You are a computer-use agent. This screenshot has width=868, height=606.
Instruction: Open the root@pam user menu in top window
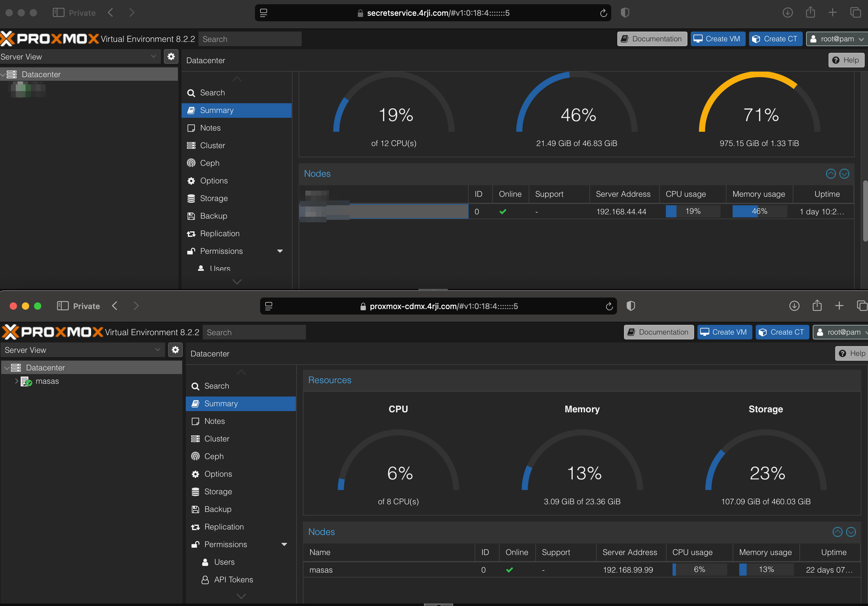tap(837, 39)
